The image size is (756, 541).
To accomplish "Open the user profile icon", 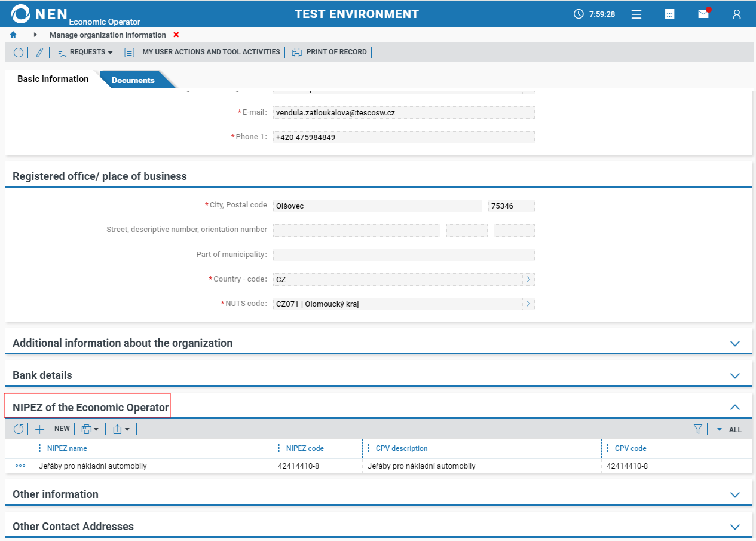I will click(737, 14).
